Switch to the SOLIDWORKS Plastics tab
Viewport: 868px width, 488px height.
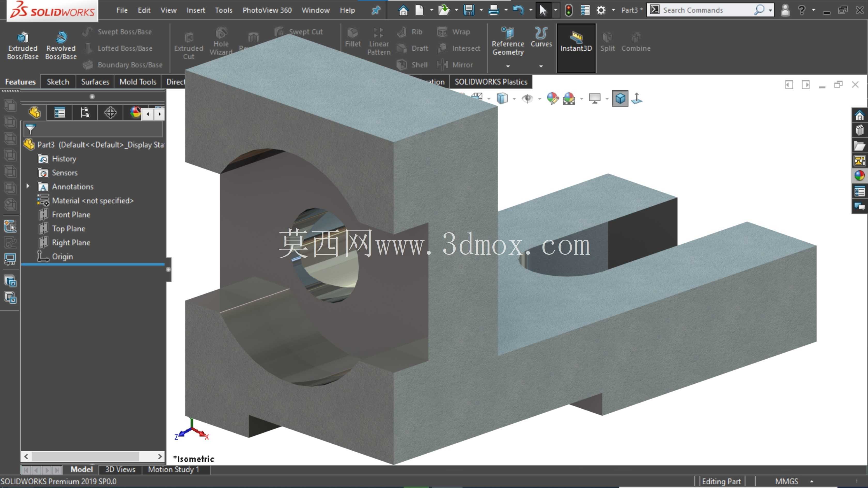[x=491, y=82]
